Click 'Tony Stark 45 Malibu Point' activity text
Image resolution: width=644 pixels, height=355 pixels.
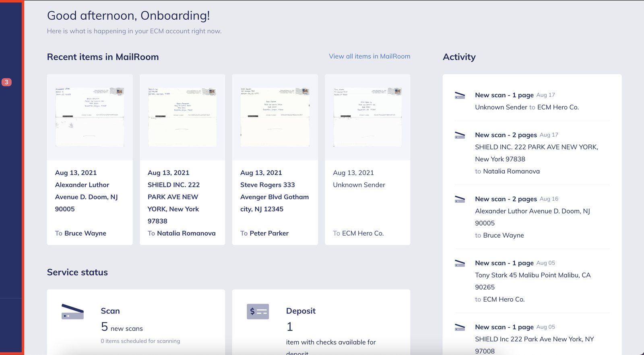point(533,281)
